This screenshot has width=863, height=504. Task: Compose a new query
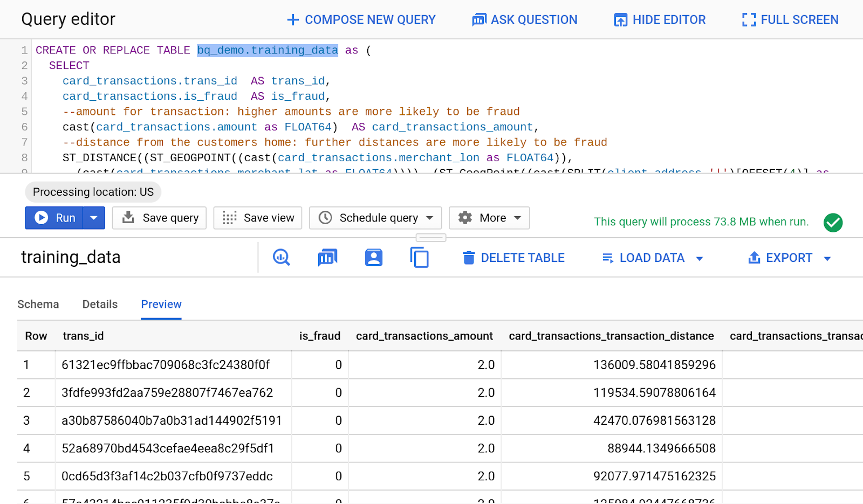(x=361, y=20)
